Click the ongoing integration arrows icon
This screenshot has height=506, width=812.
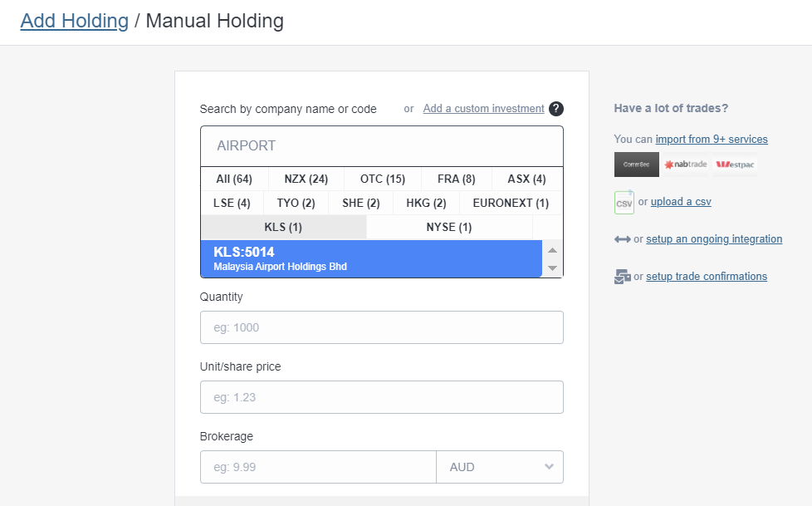click(x=623, y=239)
